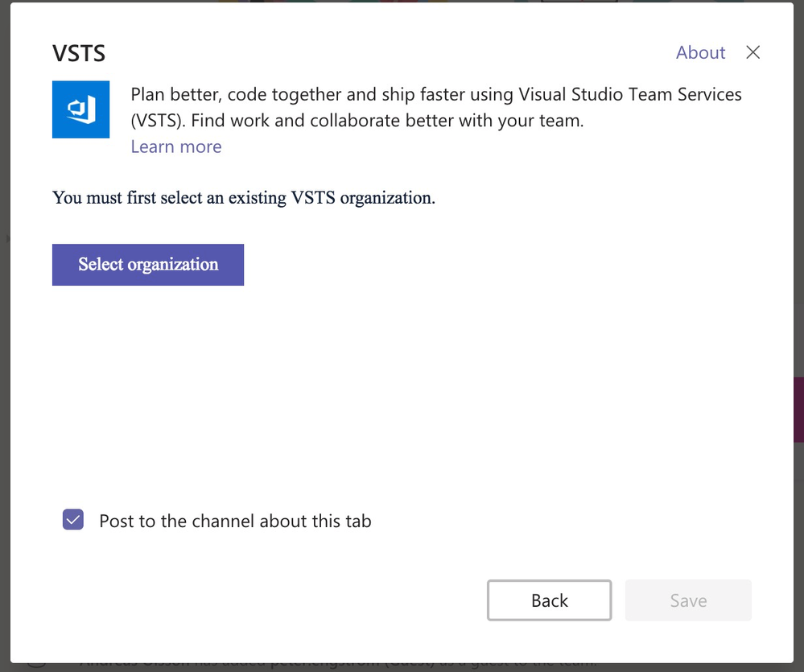The image size is (804, 672).
Task: Follow the Learn more link
Action: [176, 146]
